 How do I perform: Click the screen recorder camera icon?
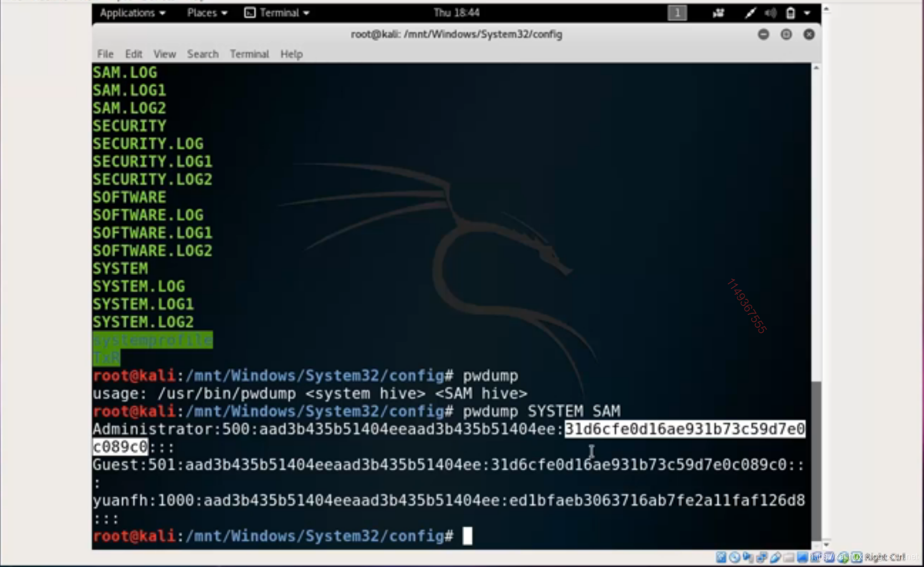[718, 13]
